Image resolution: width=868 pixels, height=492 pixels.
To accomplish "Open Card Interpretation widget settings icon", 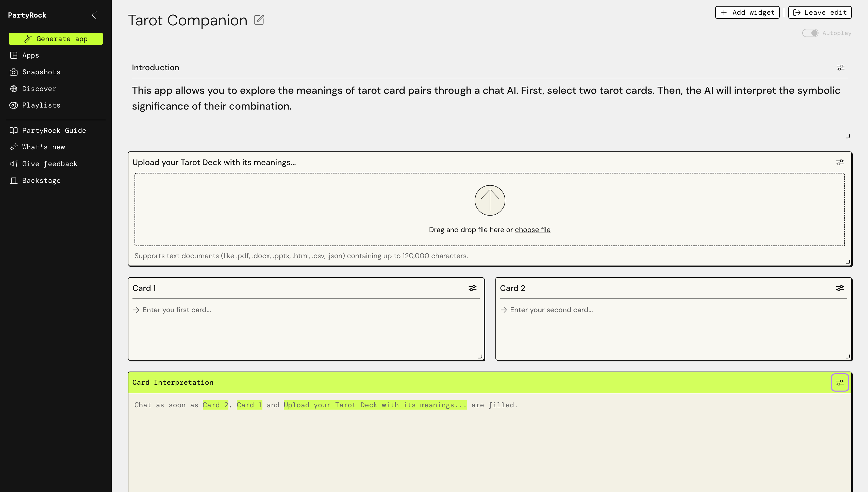I will (x=840, y=382).
